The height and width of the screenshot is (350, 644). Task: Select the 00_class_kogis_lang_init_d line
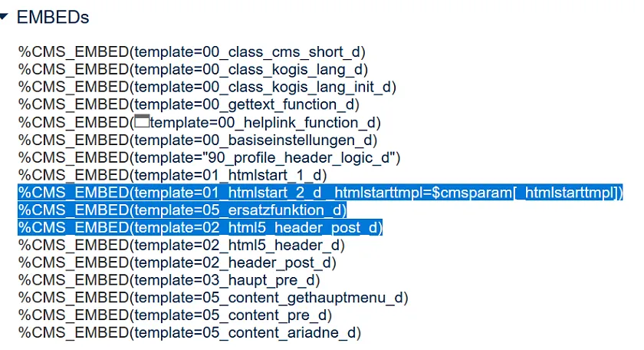pos(207,87)
